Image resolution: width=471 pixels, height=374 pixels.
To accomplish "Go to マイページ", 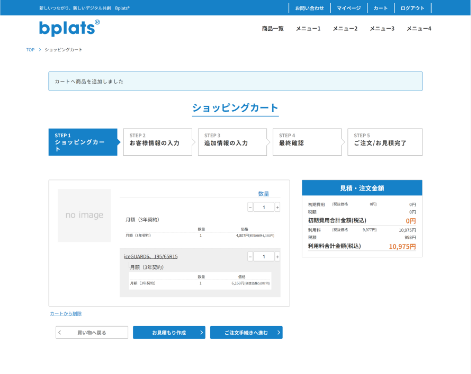I will (x=349, y=8).
